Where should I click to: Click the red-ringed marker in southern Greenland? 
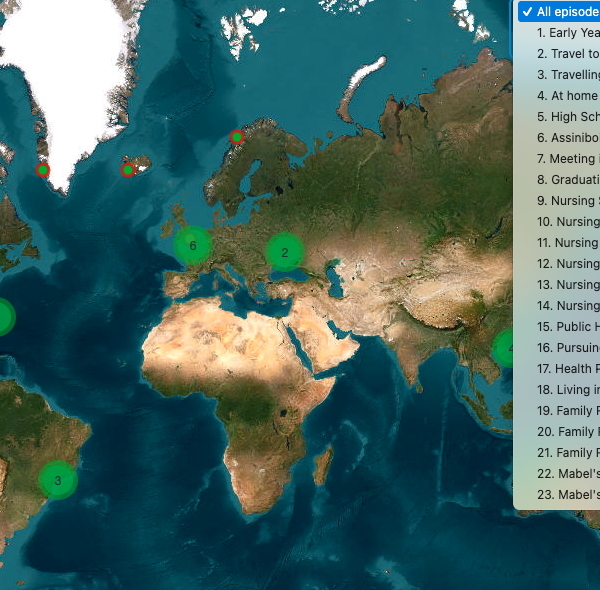(43, 170)
